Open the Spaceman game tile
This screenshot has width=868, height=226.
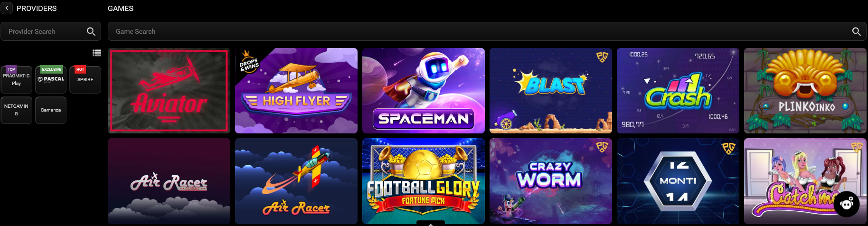click(x=424, y=91)
